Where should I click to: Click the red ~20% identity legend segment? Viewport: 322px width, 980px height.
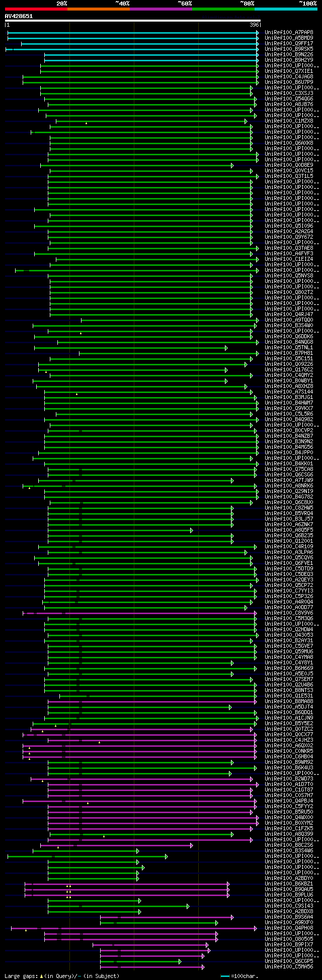pos(36,9)
